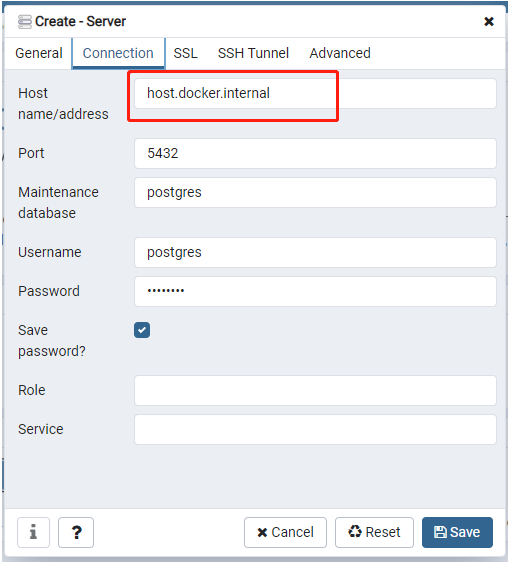
Task: Click the empty Service field
Action: [315, 429]
